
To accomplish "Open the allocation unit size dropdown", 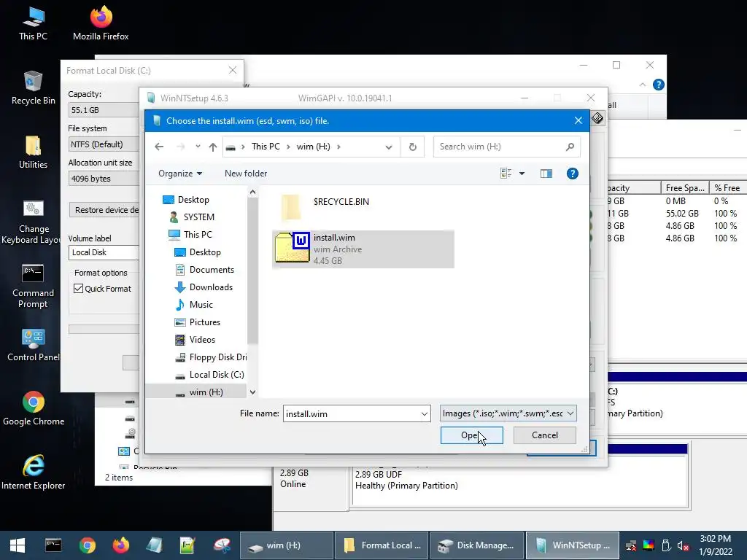I will 104,179.
